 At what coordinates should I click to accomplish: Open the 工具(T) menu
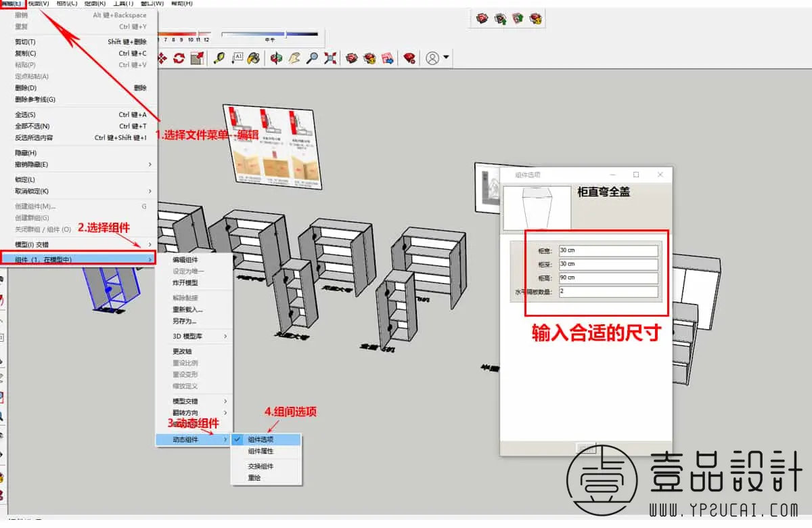click(123, 3)
